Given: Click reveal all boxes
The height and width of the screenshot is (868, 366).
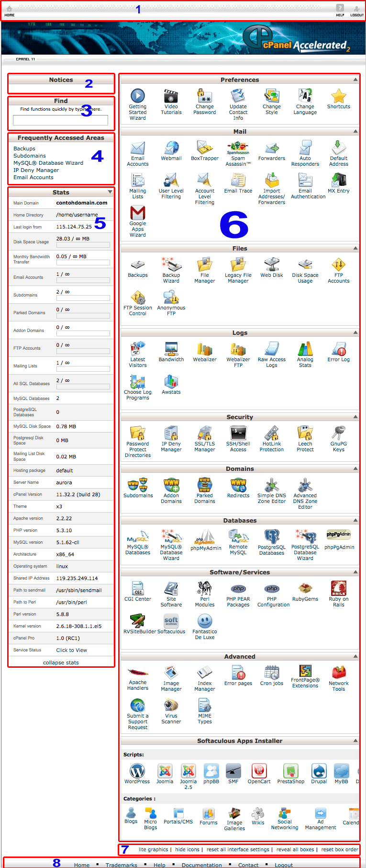Looking at the screenshot, I should (x=295, y=849).
